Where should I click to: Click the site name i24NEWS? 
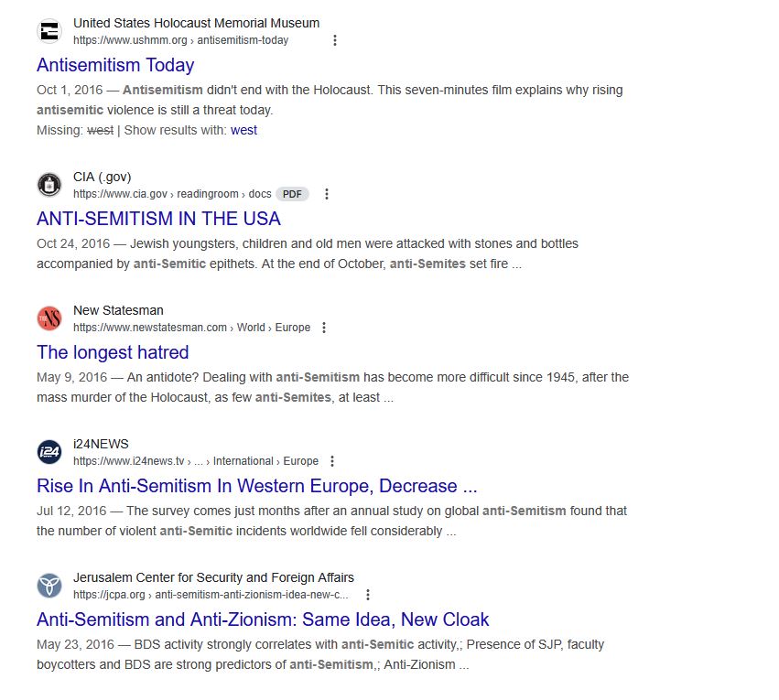coord(101,445)
